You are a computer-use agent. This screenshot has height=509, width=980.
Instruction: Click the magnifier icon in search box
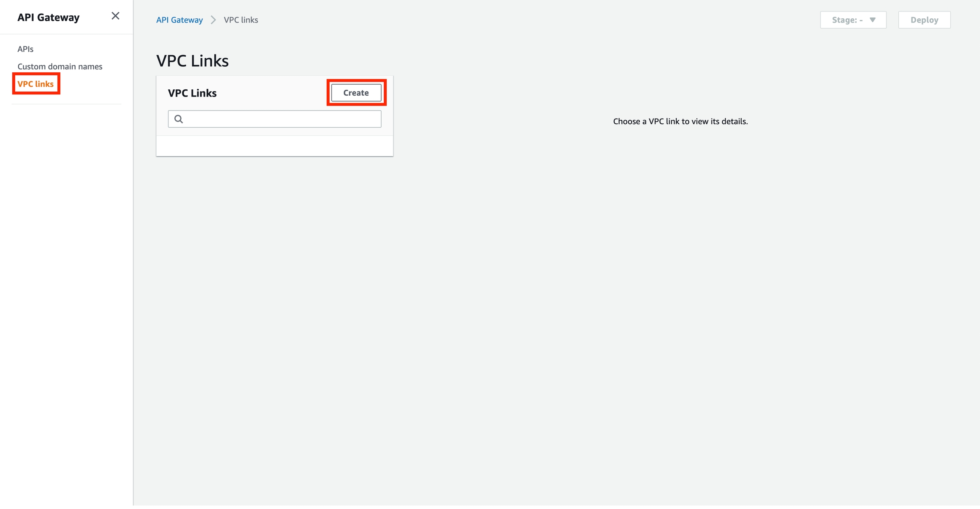[179, 119]
